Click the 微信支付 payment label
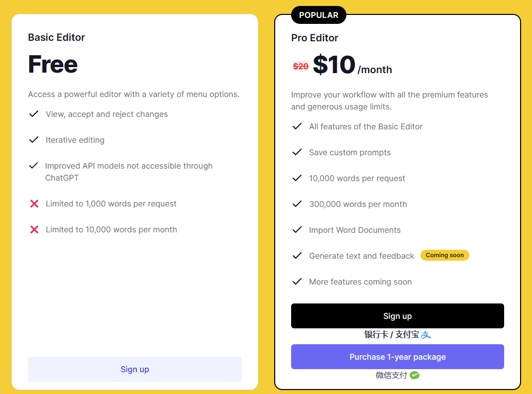Image resolution: width=532 pixels, height=394 pixels. coord(391,376)
